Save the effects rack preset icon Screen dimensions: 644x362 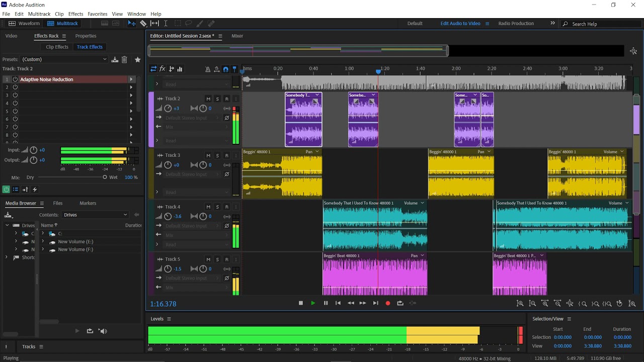click(115, 59)
